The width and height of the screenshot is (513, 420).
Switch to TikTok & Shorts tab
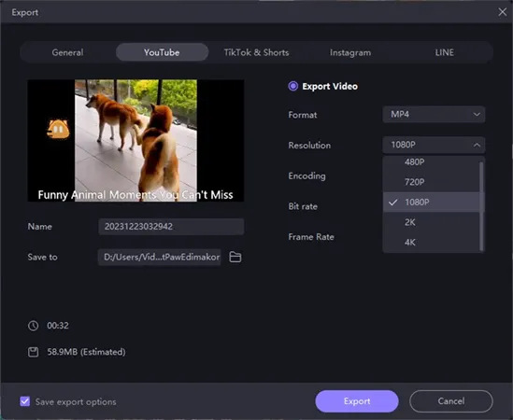(256, 52)
